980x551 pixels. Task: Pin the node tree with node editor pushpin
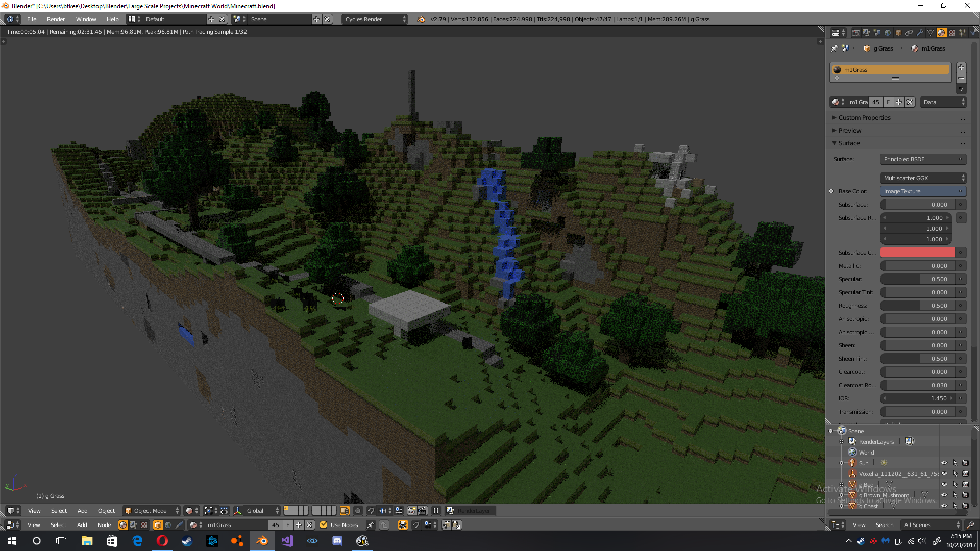[370, 525]
